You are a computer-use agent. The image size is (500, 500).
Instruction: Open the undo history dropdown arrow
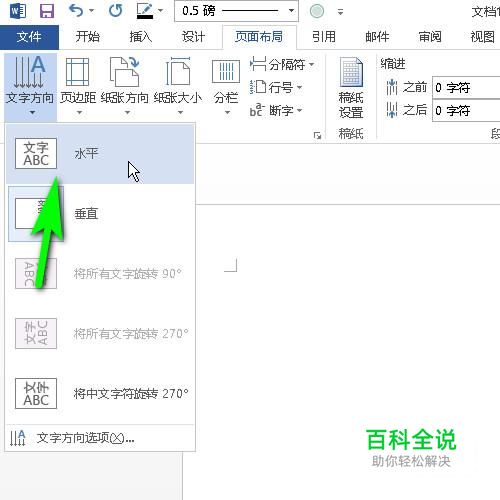91,11
